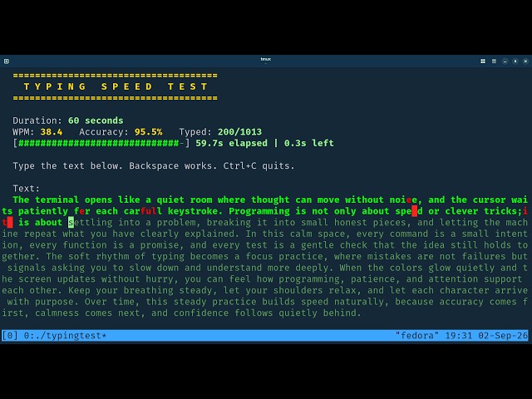This screenshot has width=532, height=399.
Task: Click the tmux window title
Action: pyautogui.click(x=266, y=59)
